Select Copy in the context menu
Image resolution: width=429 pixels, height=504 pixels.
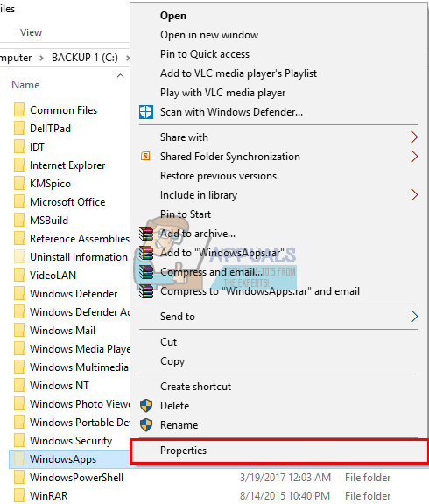coord(172,361)
